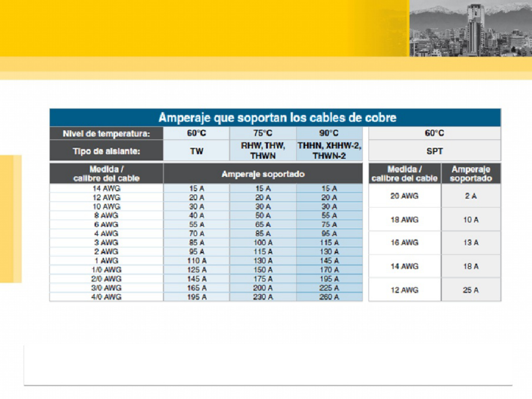The width and height of the screenshot is (532, 399).
Task: Select the "100 A" value for 3 AWG
Action: 263,243
